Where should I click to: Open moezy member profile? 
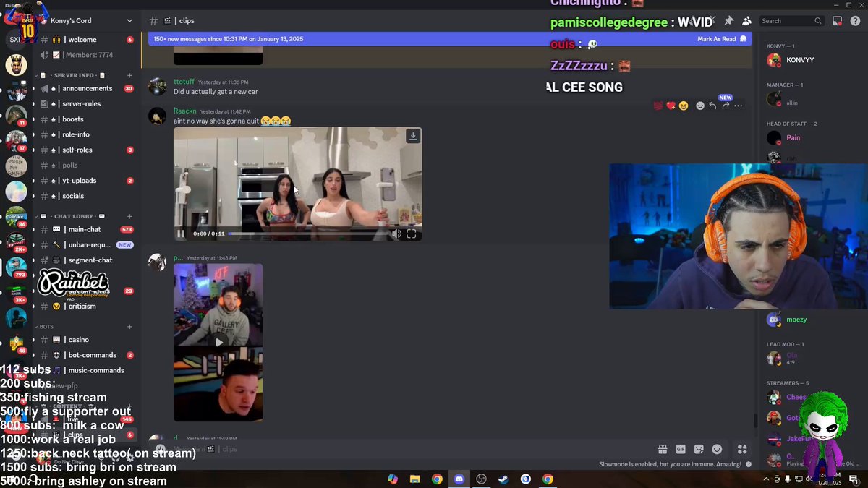coord(796,319)
